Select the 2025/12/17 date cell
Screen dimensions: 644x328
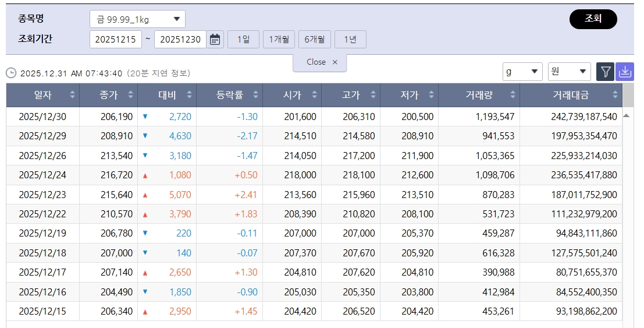[x=42, y=272]
